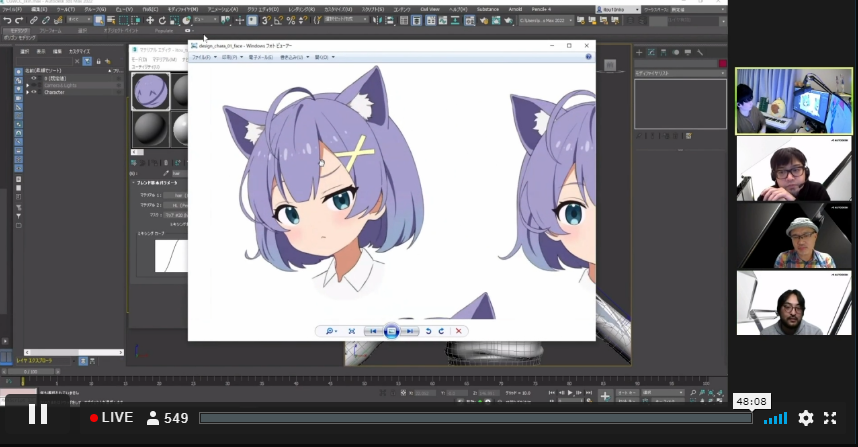This screenshot has height=447, width=858.
Task: Click the stream progress bar
Action: click(x=476, y=419)
